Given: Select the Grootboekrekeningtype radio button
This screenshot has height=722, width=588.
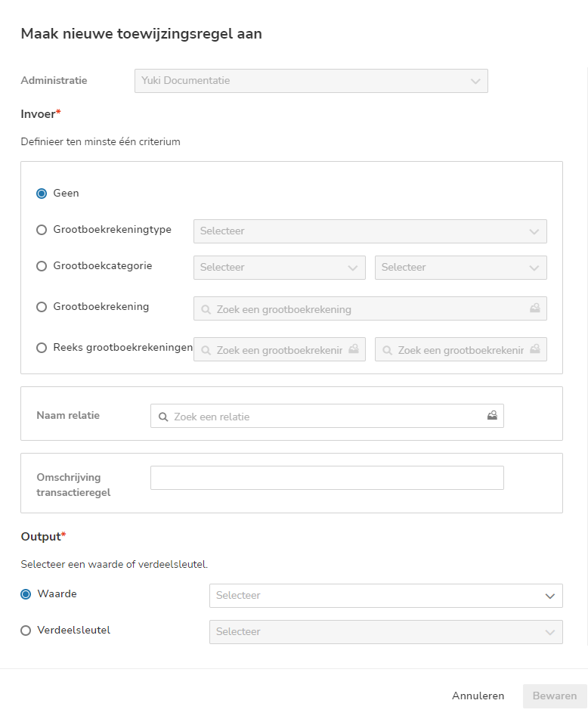Looking at the screenshot, I should click(x=42, y=230).
